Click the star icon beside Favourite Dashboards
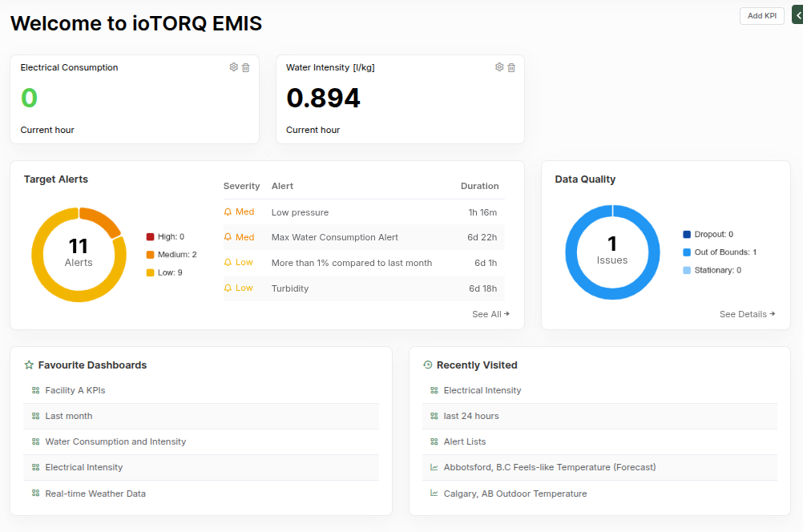Viewport: 803px width, 532px height. click(29, 365)
